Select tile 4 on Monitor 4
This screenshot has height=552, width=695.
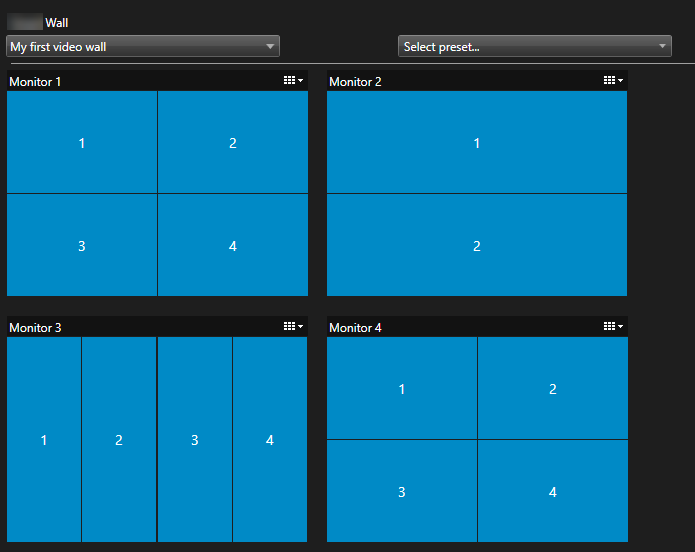click(553, 492)
